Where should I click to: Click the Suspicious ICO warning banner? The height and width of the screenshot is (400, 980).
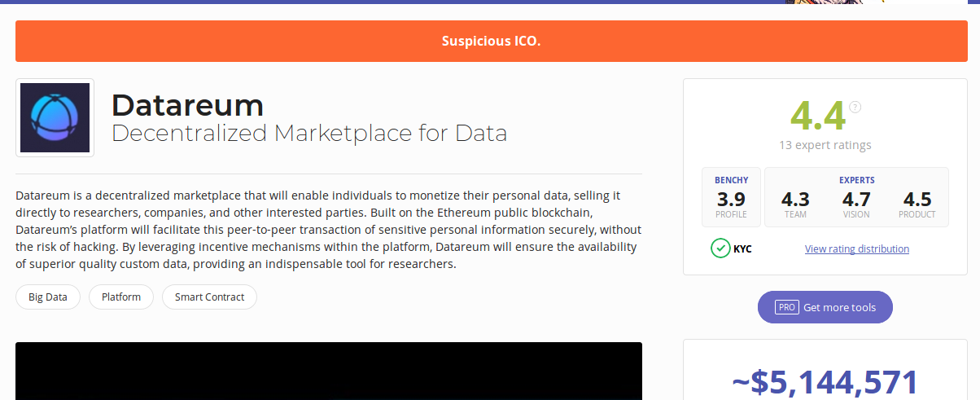pos(490,41)
